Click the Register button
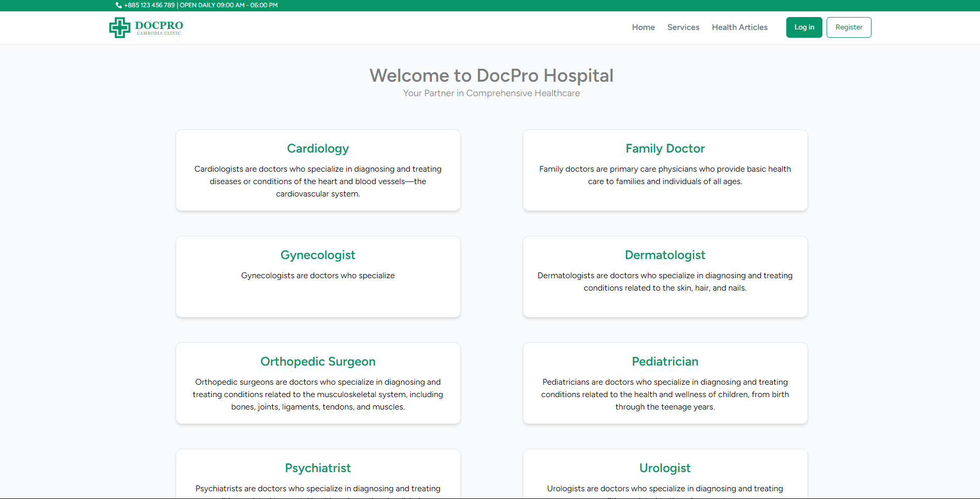The width and height of the screenshot is (980, 499). 848,27
